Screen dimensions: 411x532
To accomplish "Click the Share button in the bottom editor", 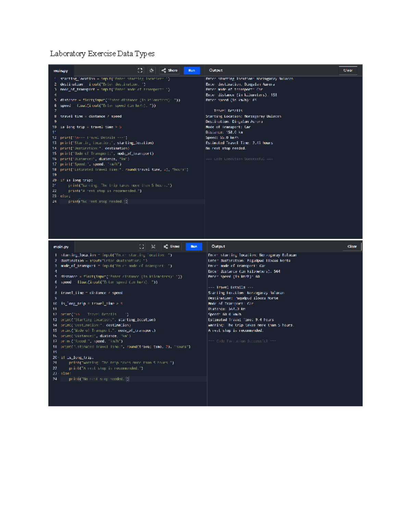I will pos(172,247).
